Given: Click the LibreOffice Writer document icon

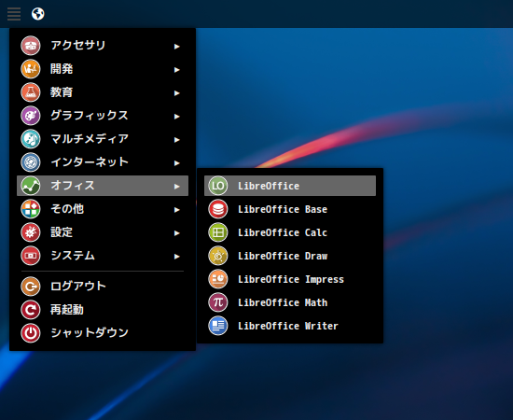Looking at the screenshot, I should [218, 326].
